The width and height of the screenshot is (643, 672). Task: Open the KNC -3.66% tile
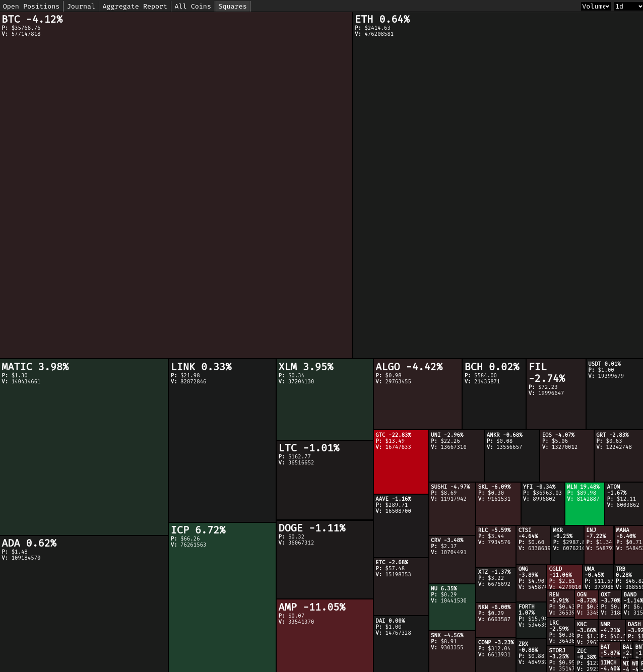tap(587, 633)
